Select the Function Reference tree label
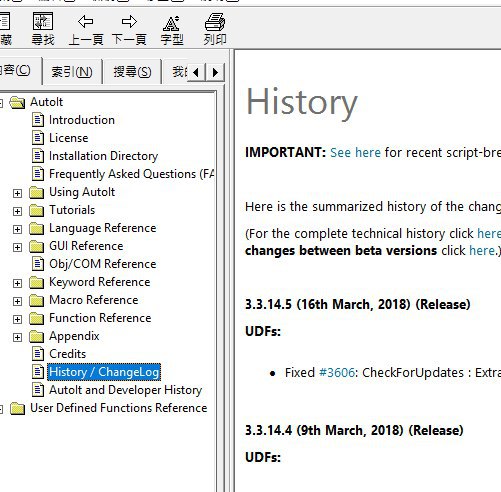The height and width of the screenshot is (492, 501). click(100, 318)
